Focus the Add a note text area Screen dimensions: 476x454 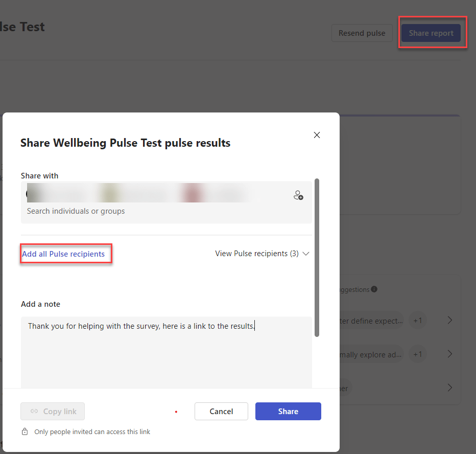[166, 353]
